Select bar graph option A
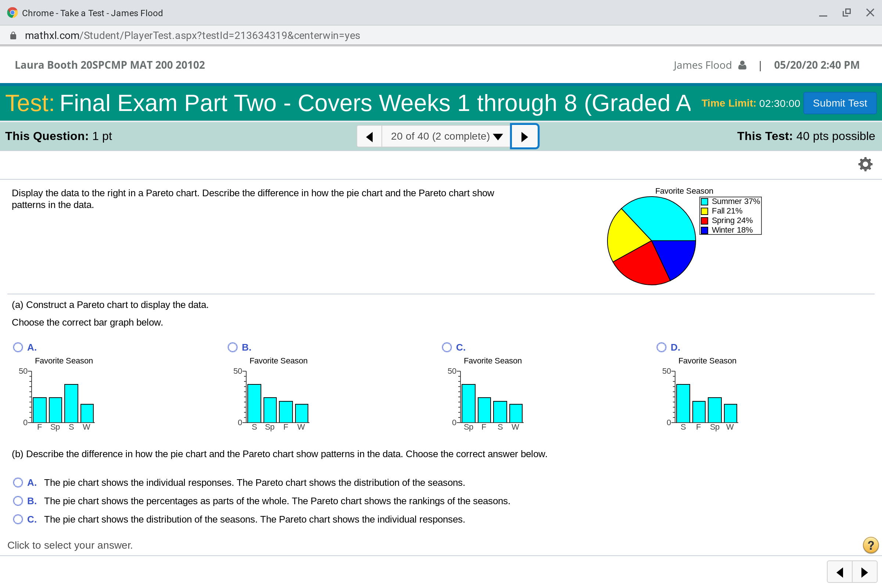 pos(18,347)
